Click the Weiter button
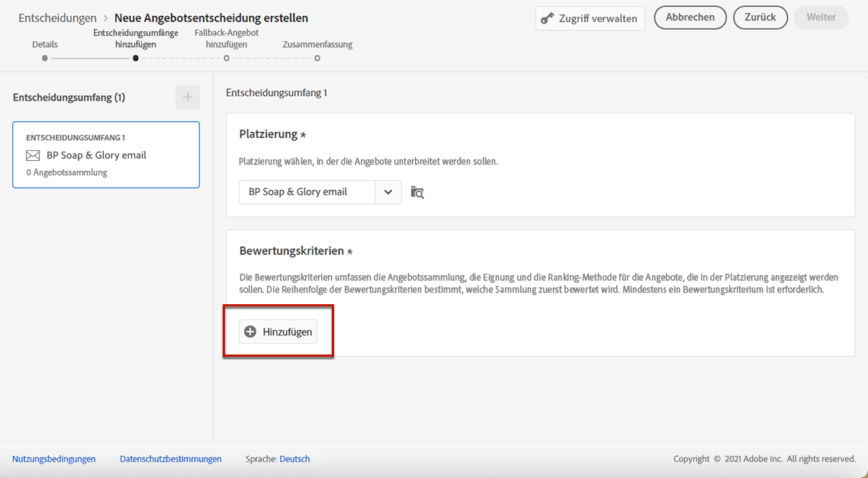This screenshot has height=478, width=868. pyautogui.click(x=821, y=18)
